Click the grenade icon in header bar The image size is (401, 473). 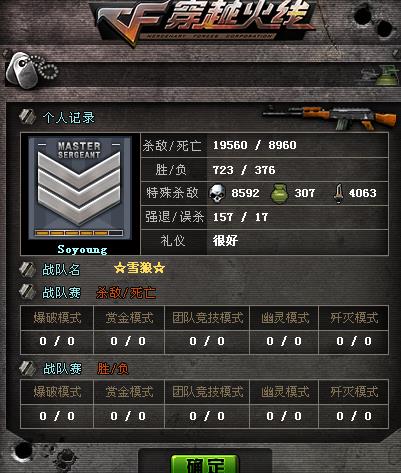pos(387,75)
